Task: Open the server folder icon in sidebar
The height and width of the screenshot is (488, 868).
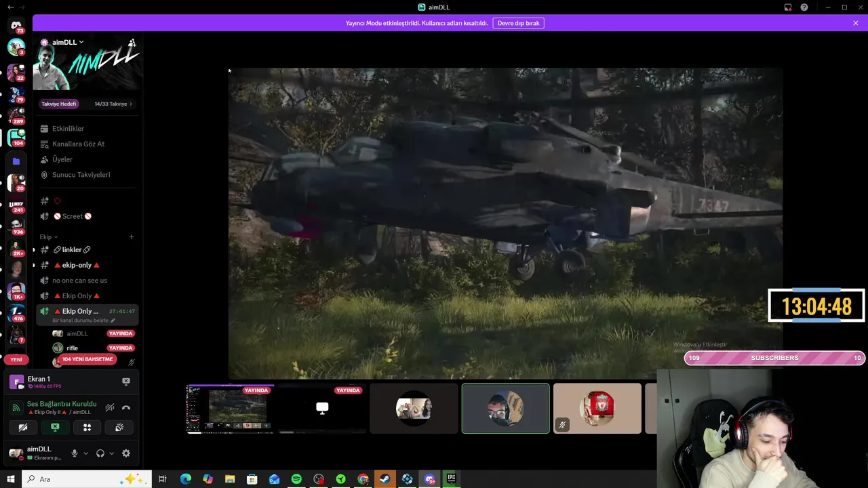Action: 16,161
